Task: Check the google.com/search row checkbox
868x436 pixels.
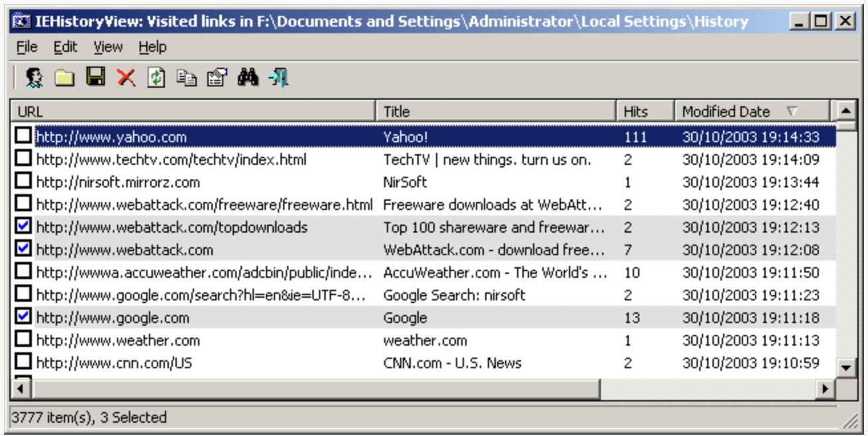Action: click(x=24, y=294)
